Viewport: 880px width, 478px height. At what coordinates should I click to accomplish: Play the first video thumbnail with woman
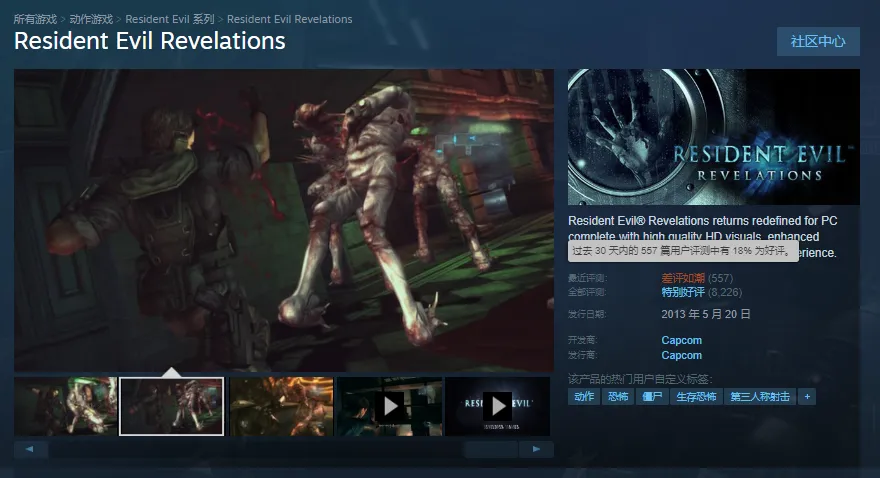point(389,406)
